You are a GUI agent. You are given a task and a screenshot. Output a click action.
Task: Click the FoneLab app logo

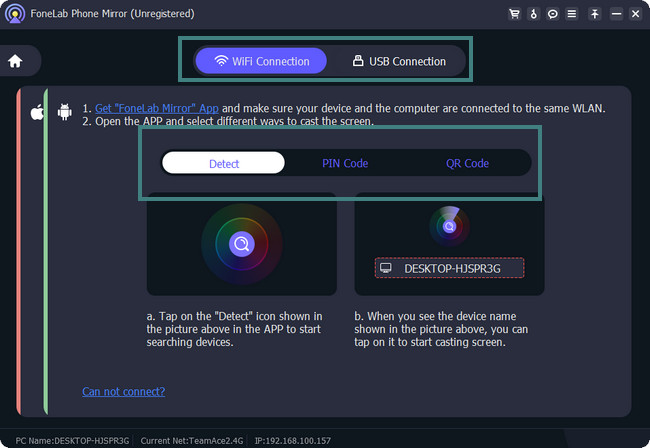pos(15,14)
